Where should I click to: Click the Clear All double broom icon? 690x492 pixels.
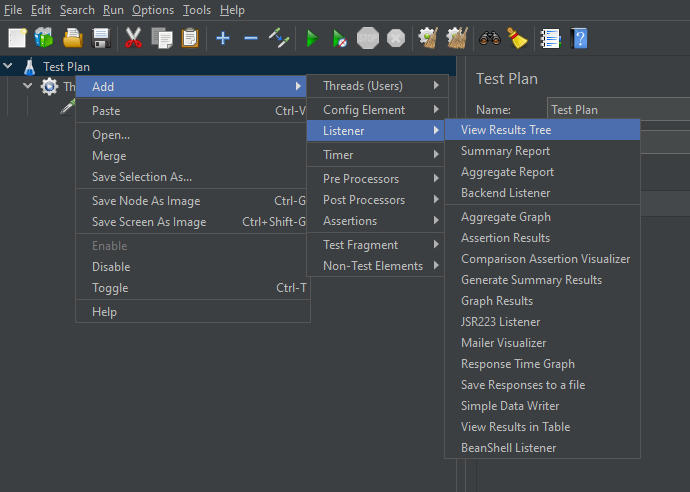(456, 38)
